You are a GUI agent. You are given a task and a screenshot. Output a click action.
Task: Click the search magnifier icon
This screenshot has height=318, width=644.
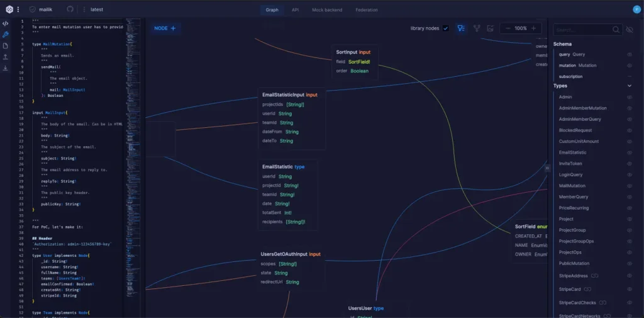616,30
